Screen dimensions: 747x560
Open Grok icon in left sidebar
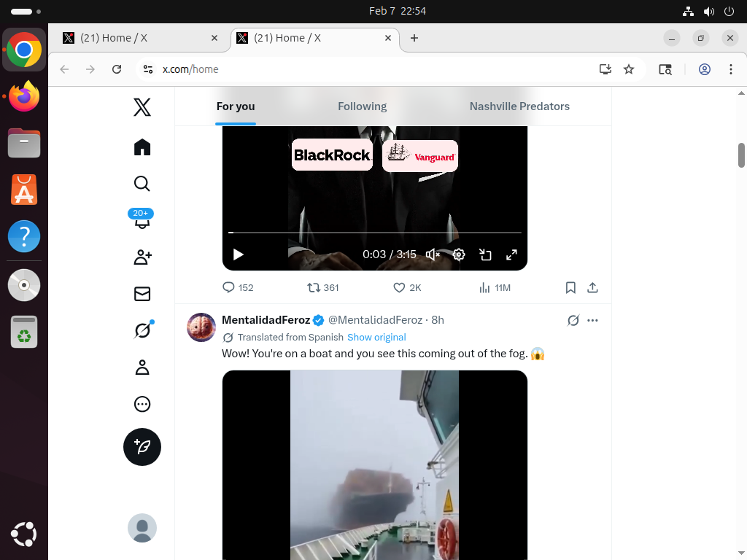click(142, 330)
